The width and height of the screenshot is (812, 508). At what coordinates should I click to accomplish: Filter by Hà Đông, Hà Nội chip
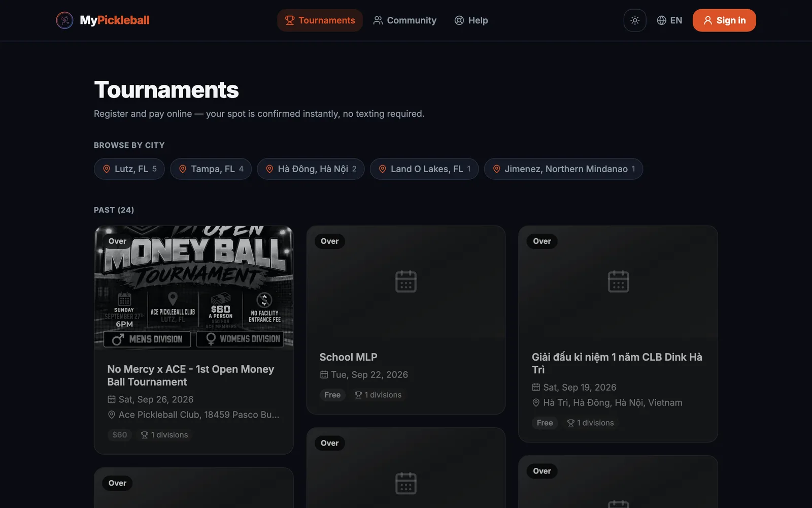coord(311,169)
